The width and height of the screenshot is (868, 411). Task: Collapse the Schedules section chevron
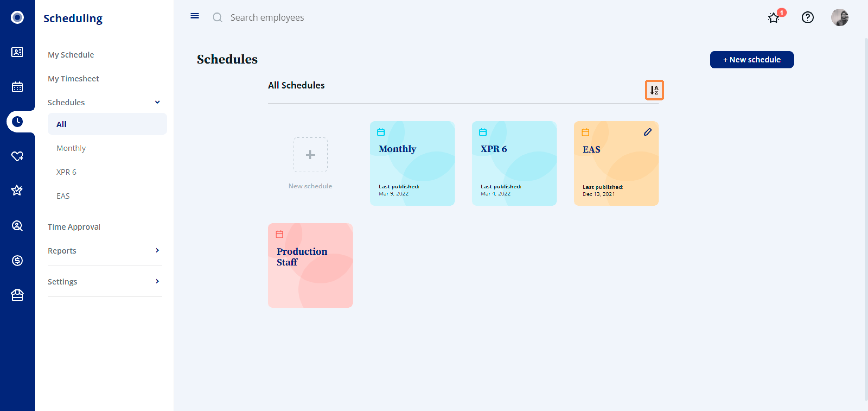pyautogui.click(x=157, y=102)
